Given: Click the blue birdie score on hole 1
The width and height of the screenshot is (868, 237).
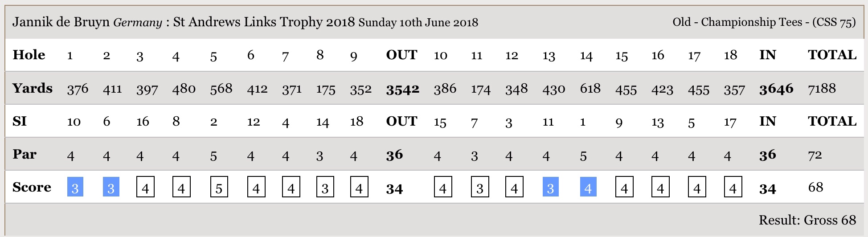Looking at the screenshot, I should [75, 187].
